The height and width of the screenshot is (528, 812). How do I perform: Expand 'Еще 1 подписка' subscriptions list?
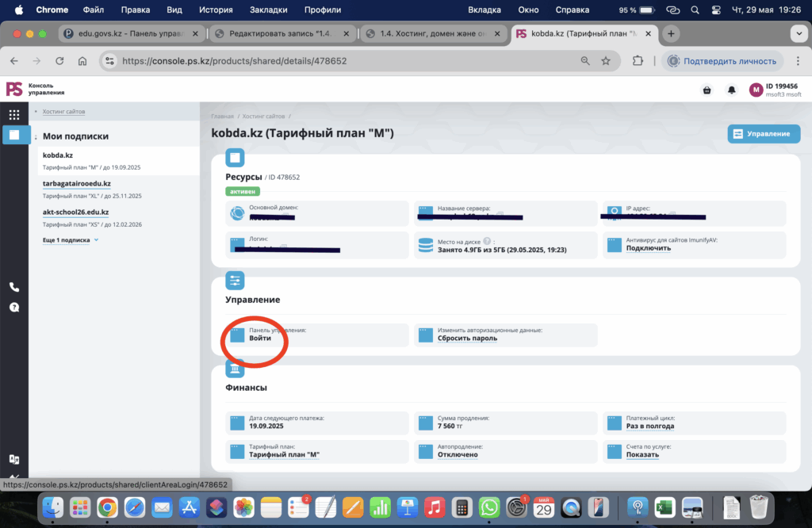pyautogui.click(x=70, y=239)
